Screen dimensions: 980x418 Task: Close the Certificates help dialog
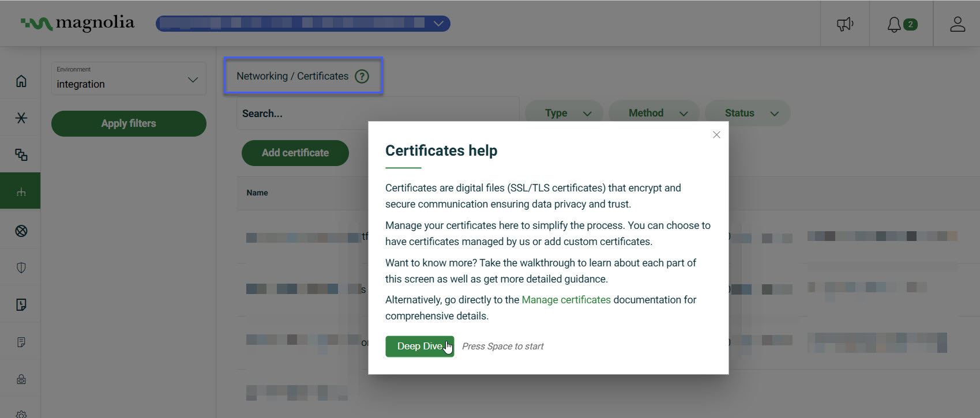tap(716, 135)
